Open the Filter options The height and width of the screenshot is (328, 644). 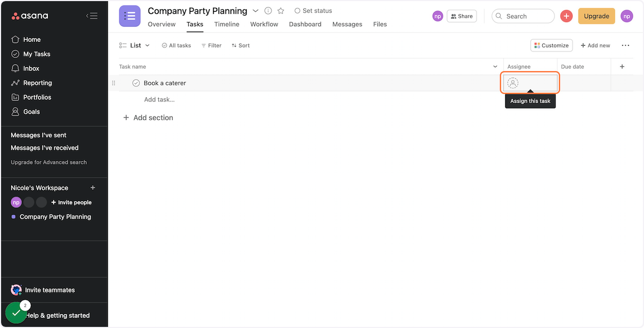[211, 46]
